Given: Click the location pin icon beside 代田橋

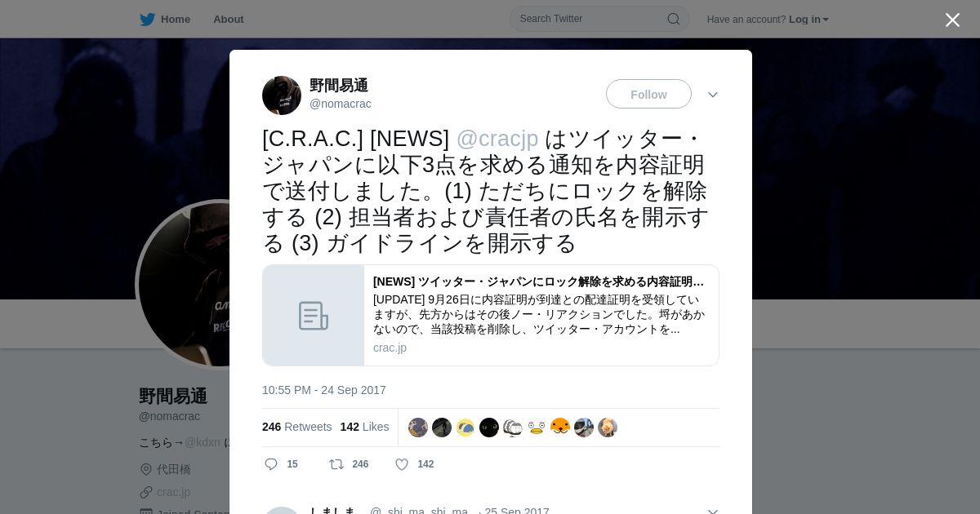Looking at the screenshot, I should point(146,469).
